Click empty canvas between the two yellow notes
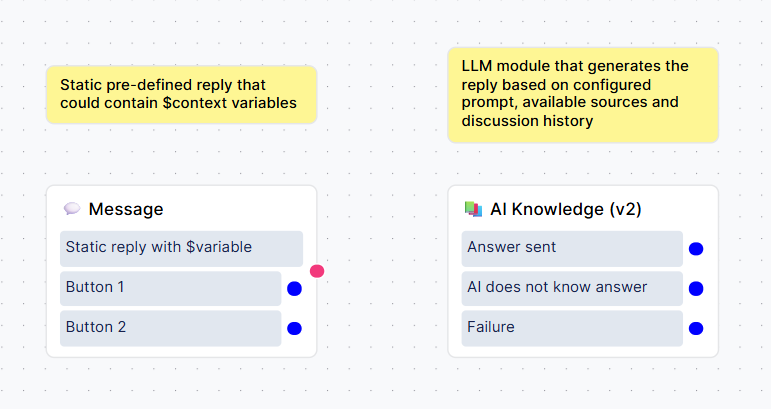Image resolution: width=771 pixels, height=409 pixels. [x=382, y=95]
